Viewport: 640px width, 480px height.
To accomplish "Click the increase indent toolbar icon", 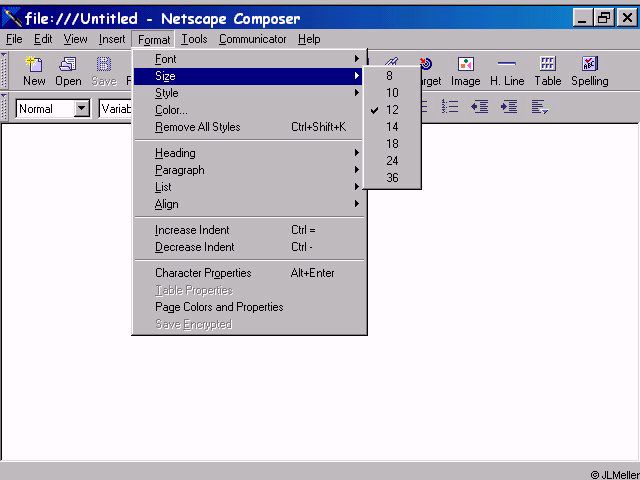I will (x=509, y=107).
